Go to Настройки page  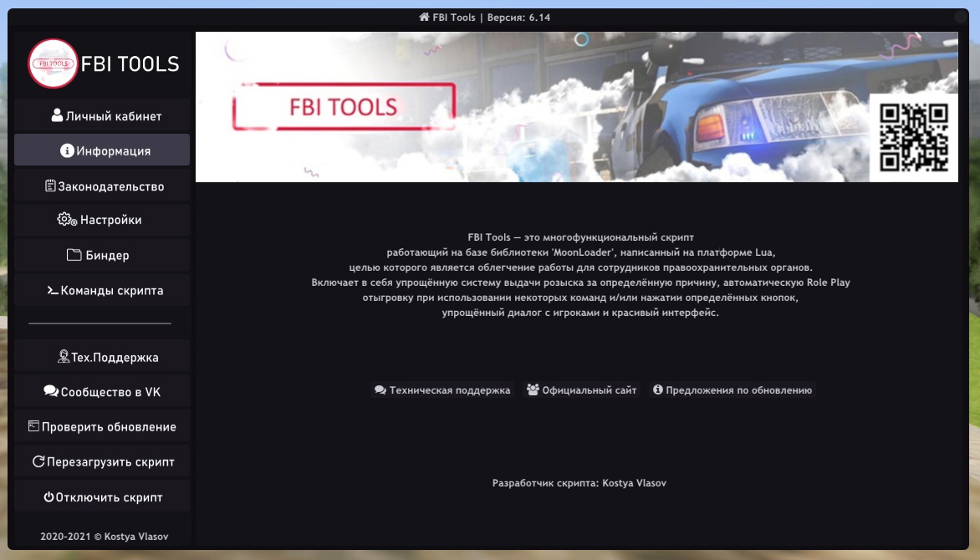(102, 219)
